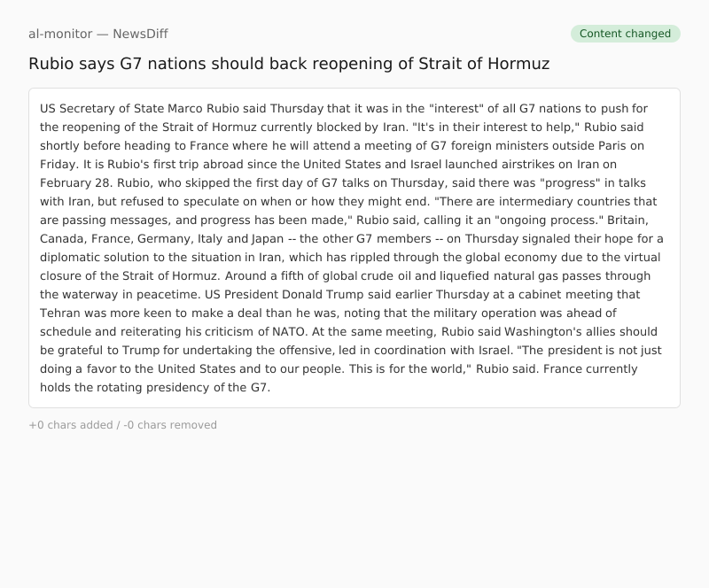The image size is (709, 588).
Task: Click the "-0 chars removed" counter
Action: [169, 425]
